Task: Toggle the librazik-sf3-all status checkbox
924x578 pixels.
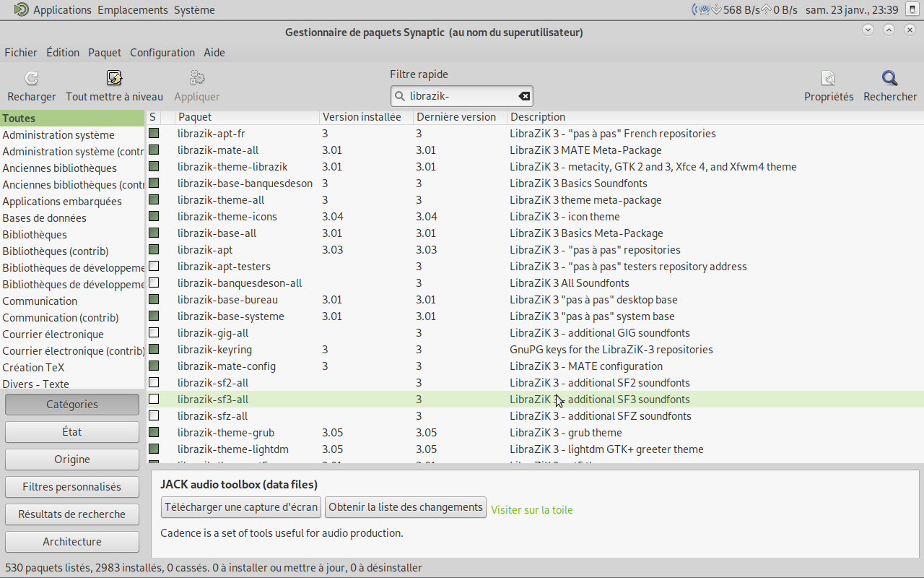Action: click(x=154, y=399)
